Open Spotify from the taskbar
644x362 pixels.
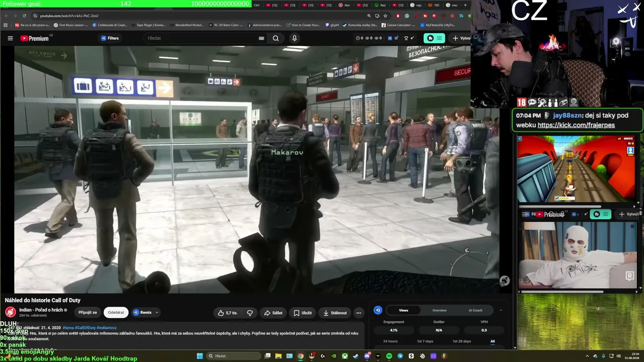tap(389, 356)
